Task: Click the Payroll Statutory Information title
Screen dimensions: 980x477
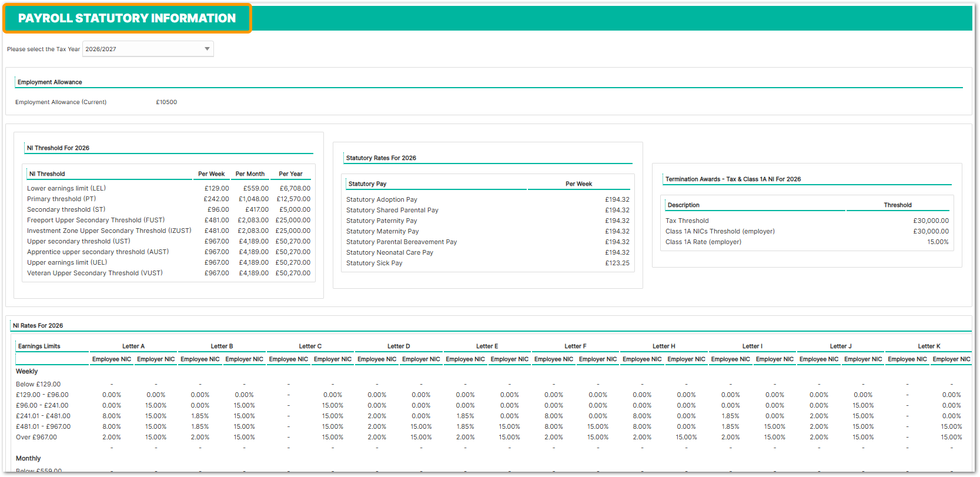Action: 127,18
